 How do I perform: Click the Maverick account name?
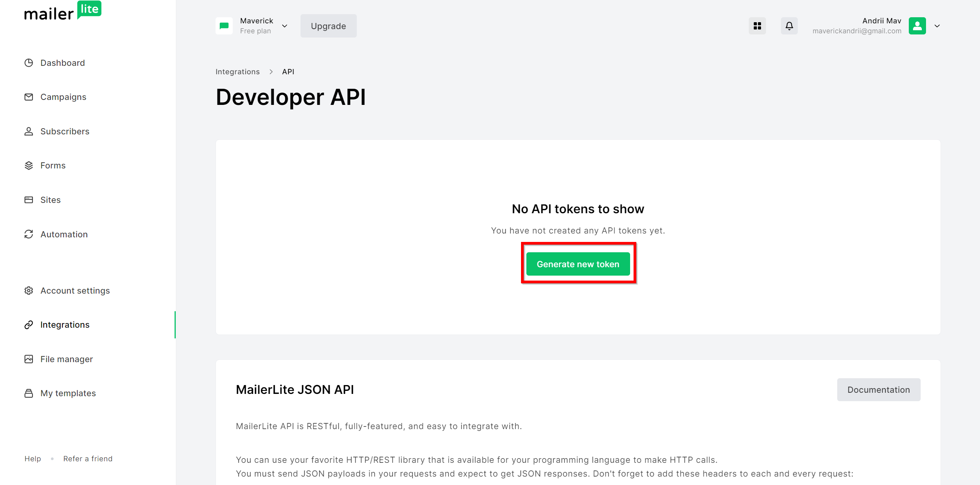(256, 21)
